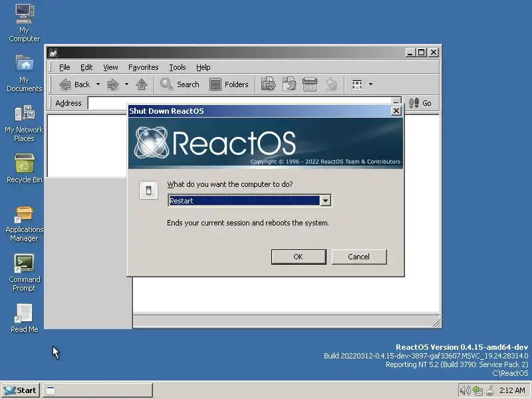
Task: Click the explorer window resize grip
Action: point(436,323)
